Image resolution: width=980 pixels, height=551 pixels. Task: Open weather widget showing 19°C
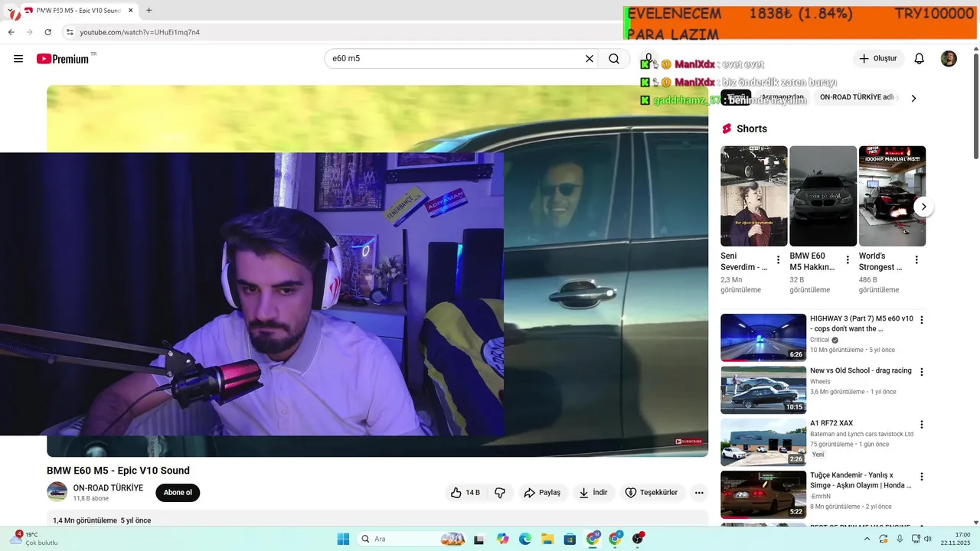[x=35, y=539]
